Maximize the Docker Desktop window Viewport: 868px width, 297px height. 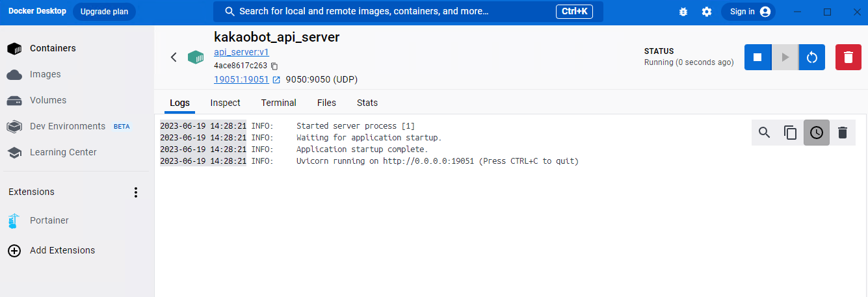pos(828,12)
